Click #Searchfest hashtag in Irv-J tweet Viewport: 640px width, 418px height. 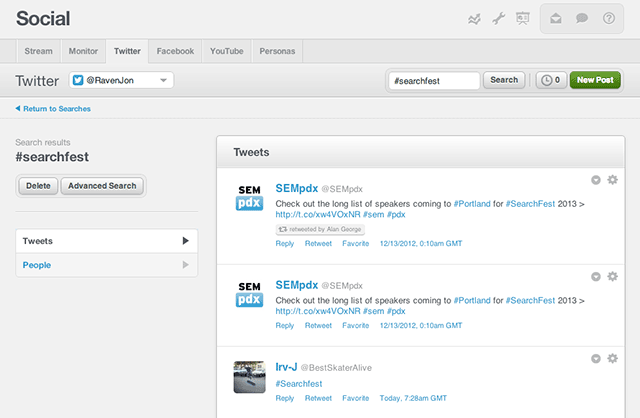coord(299,384)
